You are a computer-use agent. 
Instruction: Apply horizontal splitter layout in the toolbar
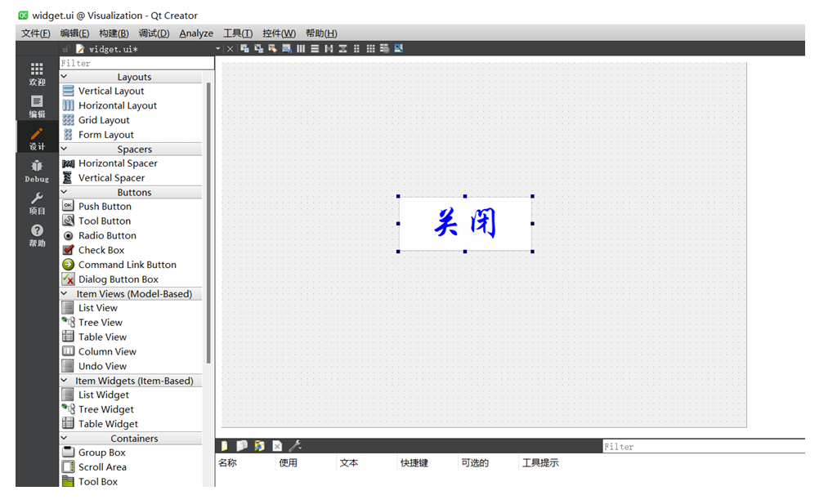329,48
